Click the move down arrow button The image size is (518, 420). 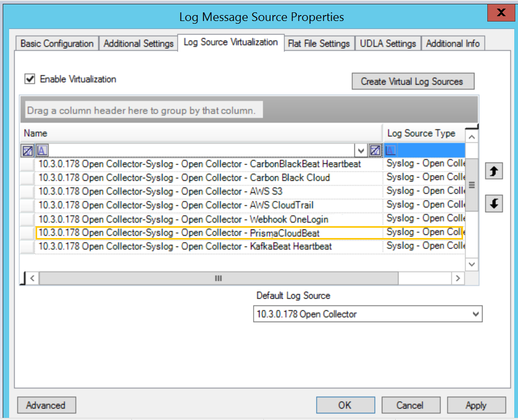[x=494, y=204]
